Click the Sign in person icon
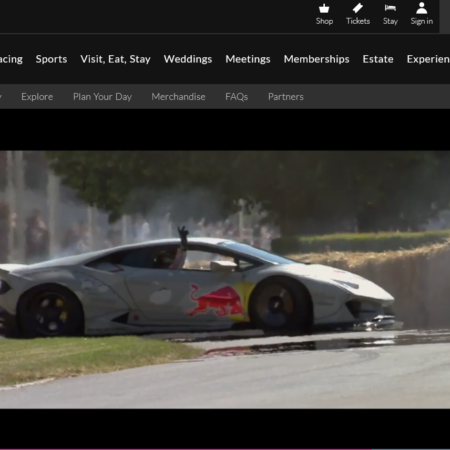This screenshot has width=450, height=450. (422, 8)
